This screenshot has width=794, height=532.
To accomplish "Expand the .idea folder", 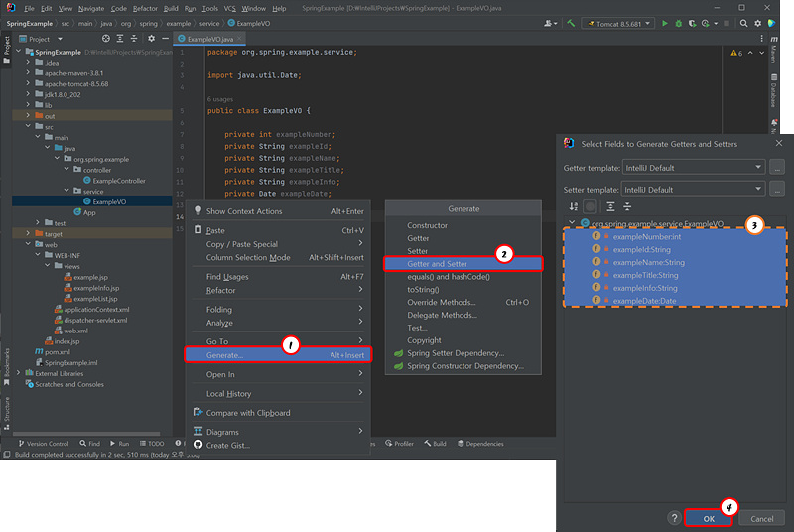I will tap(28, 63).
